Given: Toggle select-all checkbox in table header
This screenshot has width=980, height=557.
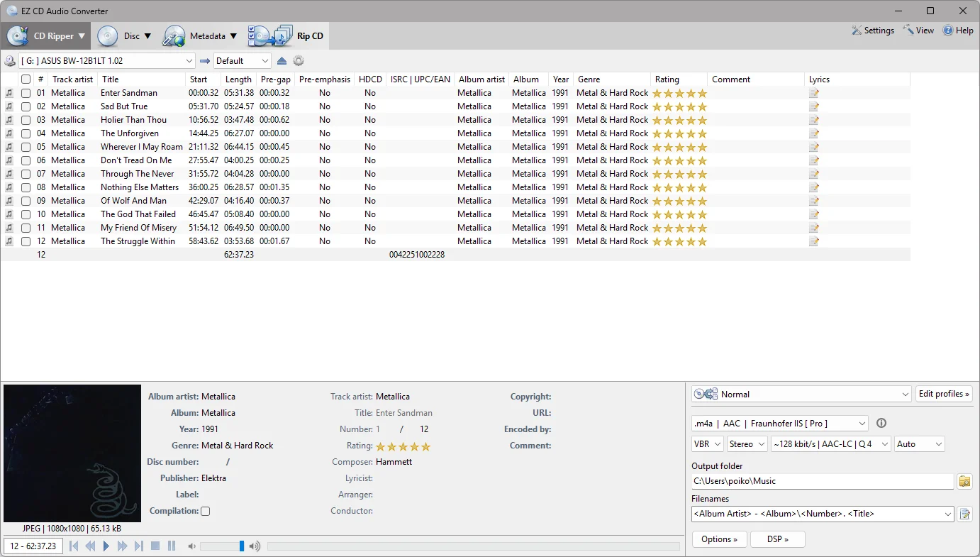Looking at the screenshot, I should pyautogui.click(x=26, y=79).
